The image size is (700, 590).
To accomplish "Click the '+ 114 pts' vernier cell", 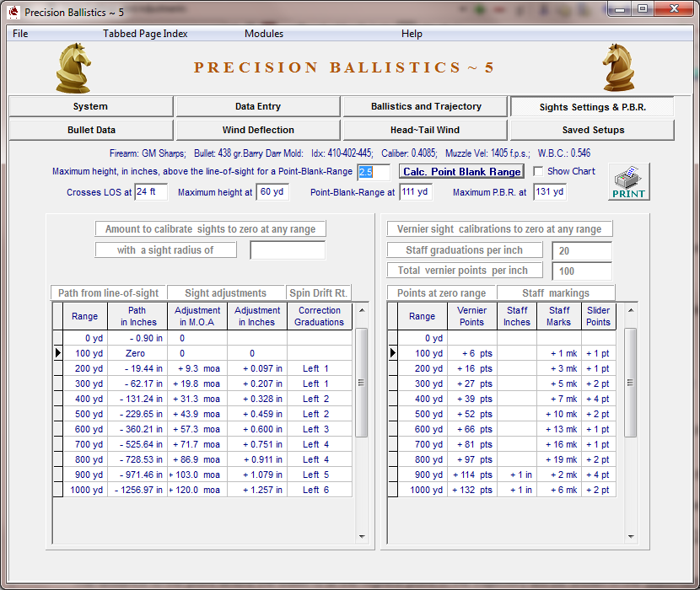I will point(472,475).
